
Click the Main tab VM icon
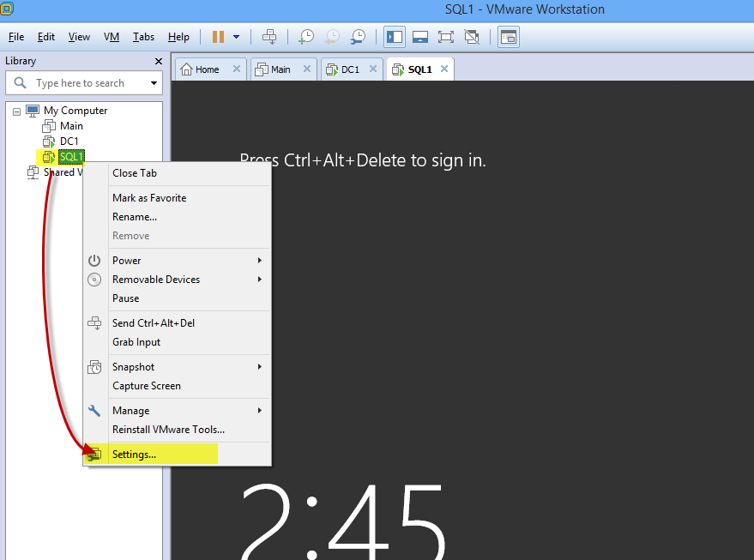click(x=261, y=69)
